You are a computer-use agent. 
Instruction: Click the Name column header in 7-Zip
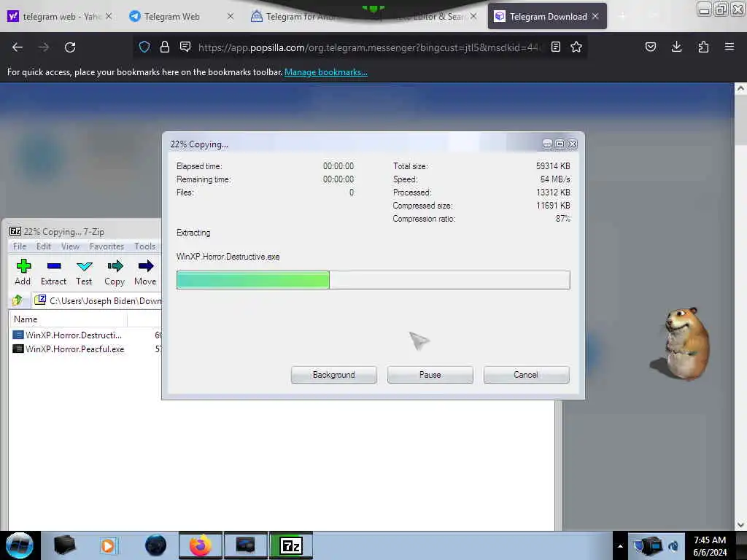coord(68,319)
